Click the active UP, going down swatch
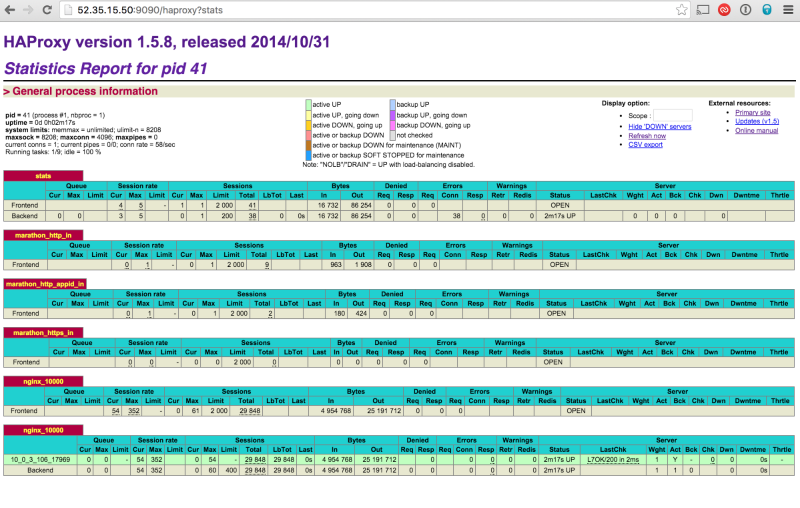This screenshot has height=508, width=800. click(308, 115)
